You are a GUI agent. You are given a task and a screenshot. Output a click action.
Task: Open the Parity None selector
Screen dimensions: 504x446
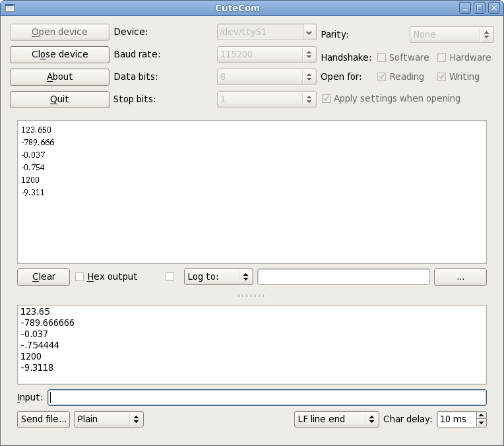click(x=452, y=34)
